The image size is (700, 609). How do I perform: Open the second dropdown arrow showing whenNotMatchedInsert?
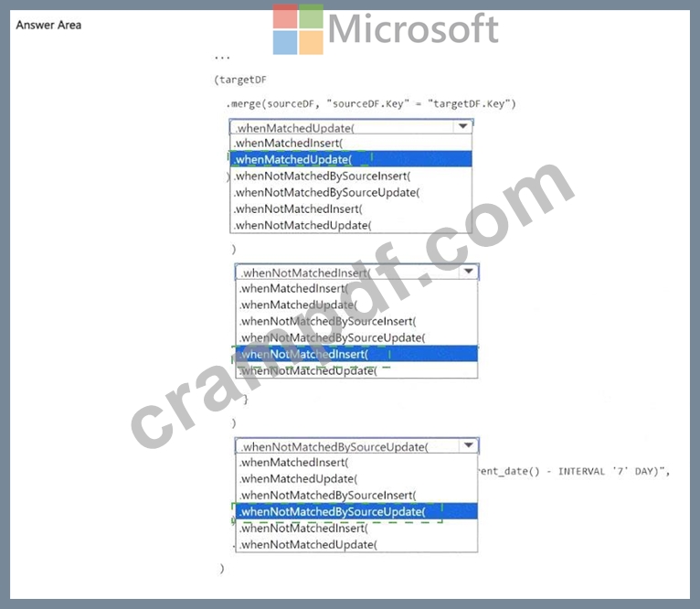[x=468, y=272]
